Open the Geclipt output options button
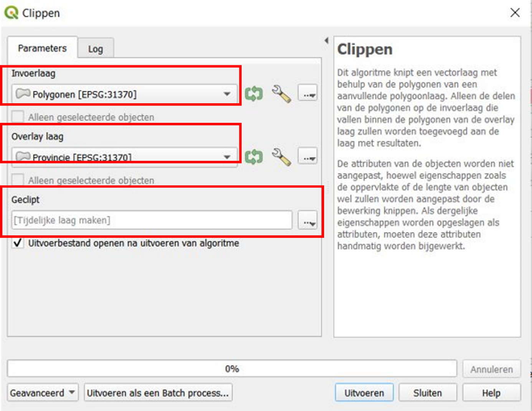This screenshot has height=411, width=532. pyautogui.click(x=307, y=220)
